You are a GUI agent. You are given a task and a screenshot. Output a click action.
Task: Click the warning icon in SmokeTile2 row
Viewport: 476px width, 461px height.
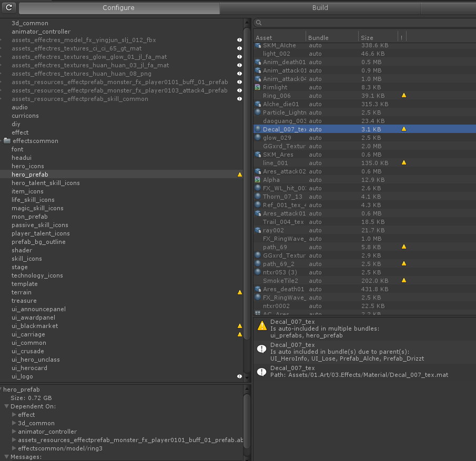404,280
